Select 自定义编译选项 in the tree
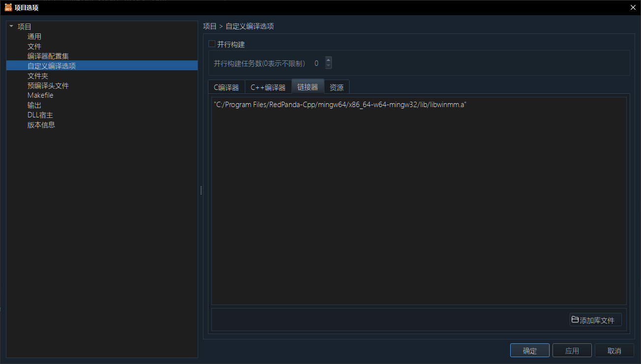This screenshot has height=364, width=641. (52, 66)
